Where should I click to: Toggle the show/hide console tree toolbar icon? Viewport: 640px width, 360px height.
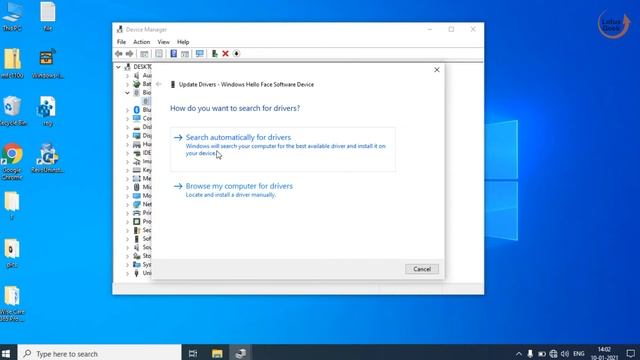[144, 53]
